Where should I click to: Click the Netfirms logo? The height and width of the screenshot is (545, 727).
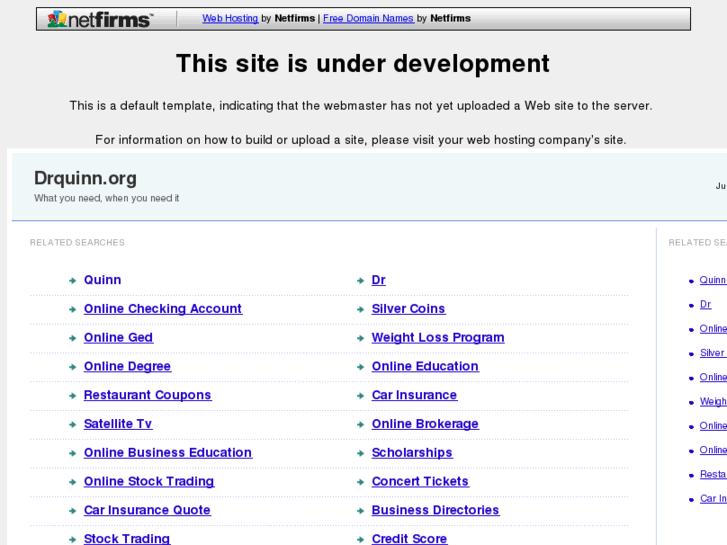point(100,19)
